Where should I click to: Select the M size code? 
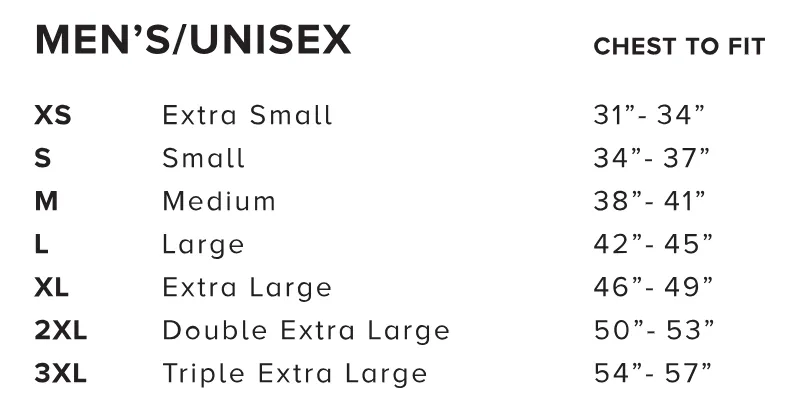point(46,202)
